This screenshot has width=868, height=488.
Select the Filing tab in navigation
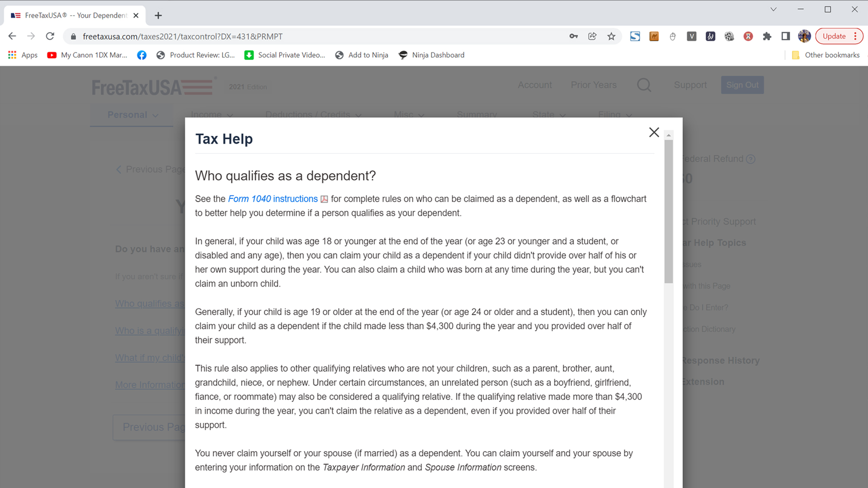pos(611,115)
